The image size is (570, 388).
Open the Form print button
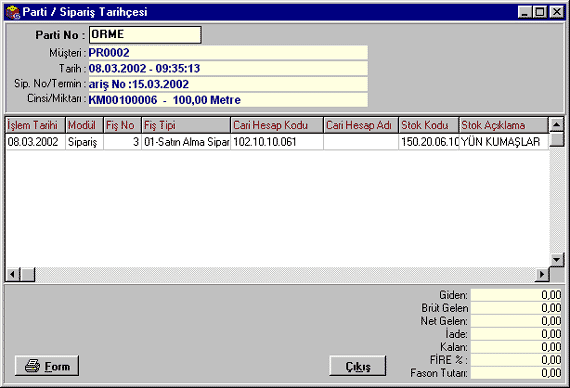[47, 366]
